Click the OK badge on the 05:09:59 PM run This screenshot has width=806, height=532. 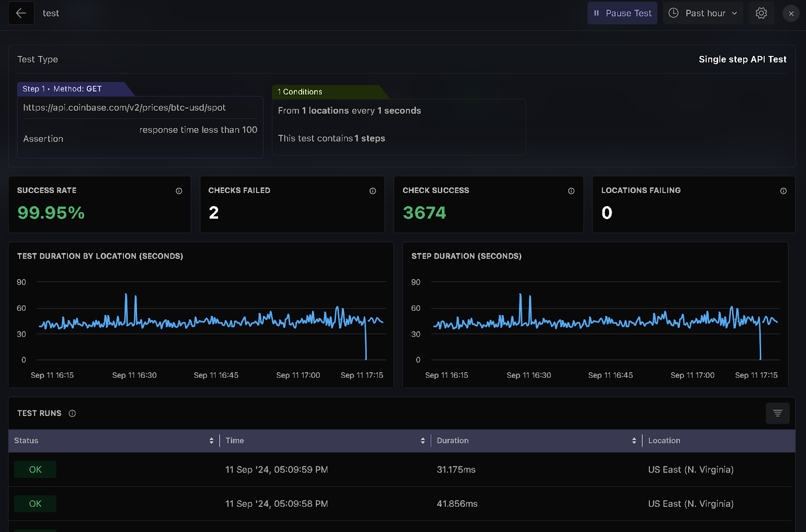pyautogui.click(x=35, y=469)
